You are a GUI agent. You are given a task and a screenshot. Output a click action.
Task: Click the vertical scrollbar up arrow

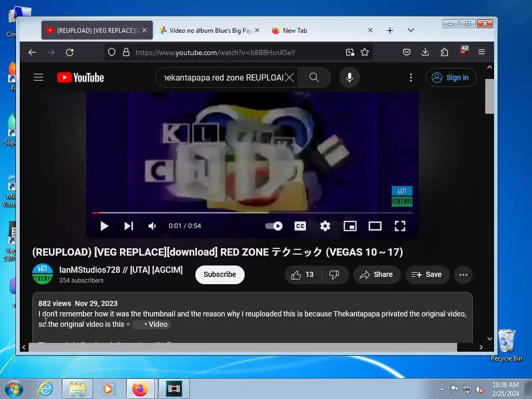tap(489, 67)
